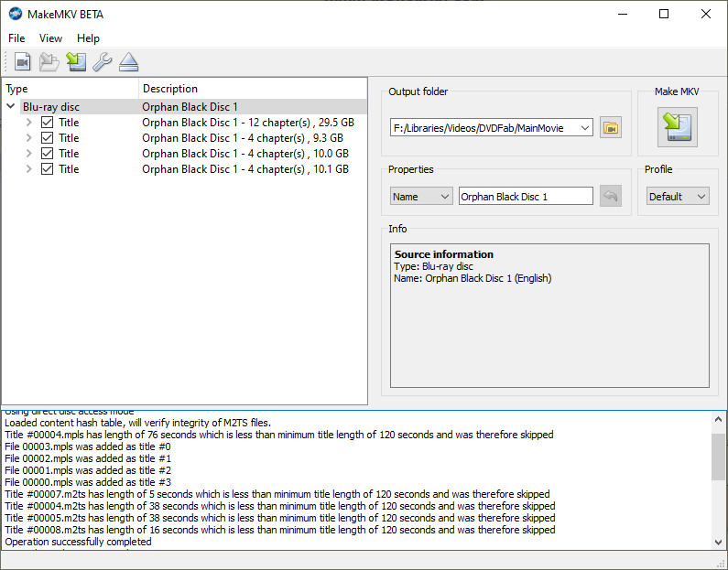Click log line 'File 00003.mpls was added as title #0'
The height and width of the screenshot is (570, 728).
(88, 446)
